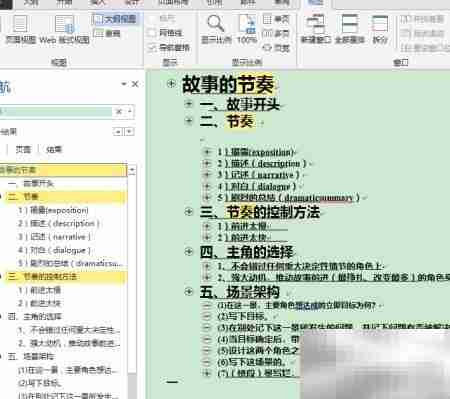Click plus symbol beside 一、故事开头 heading

tap(189, 104)
